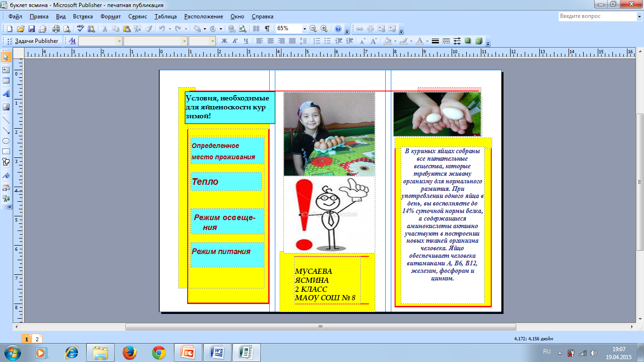Toggle italic formatting (К)
The image size is (644, 362).
235,41
